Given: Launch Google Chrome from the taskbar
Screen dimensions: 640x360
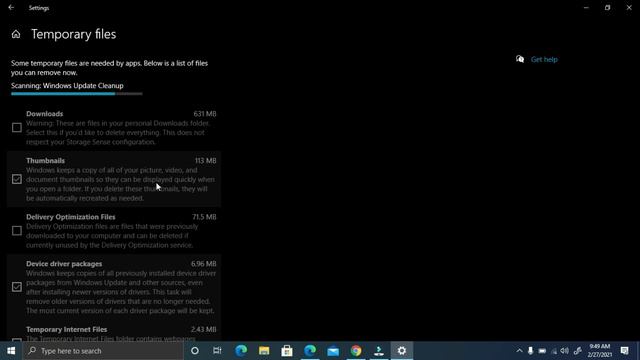Looking at the screenshot, I should tap(356, 351).
